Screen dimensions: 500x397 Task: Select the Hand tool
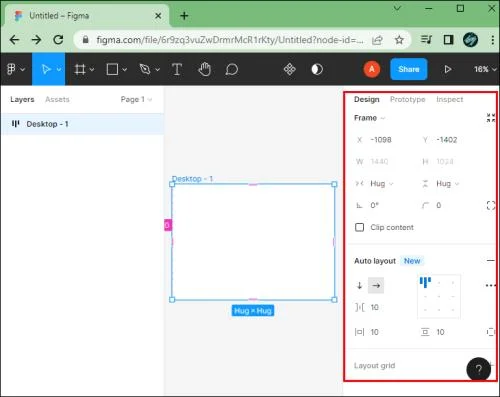204,69
